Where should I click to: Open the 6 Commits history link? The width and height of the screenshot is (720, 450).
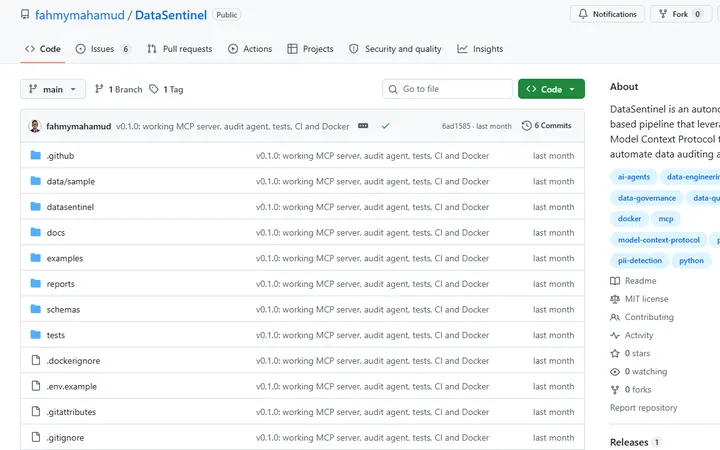tap(546, 125)
